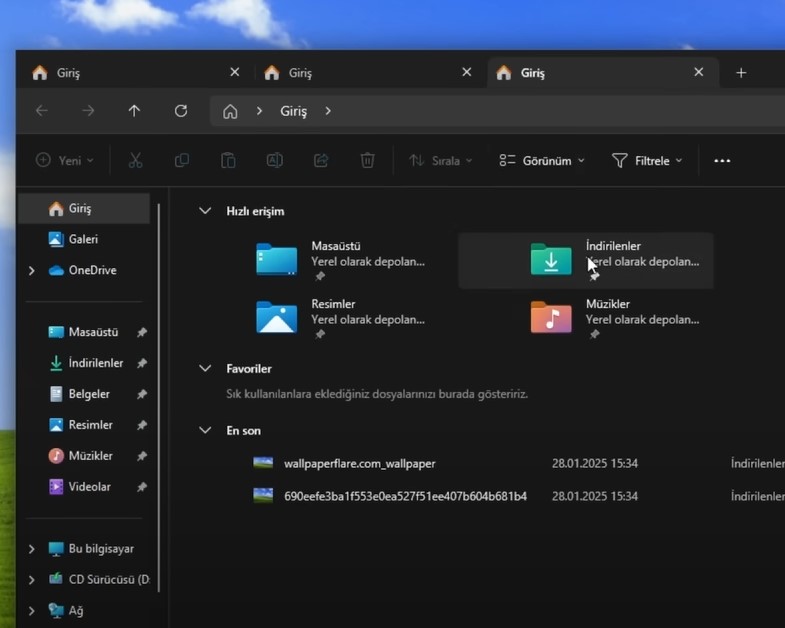Unpin İndirilenler via sidebar pin icon
The height and width of the screenshot is (628, 785).
tap(142, 363)
